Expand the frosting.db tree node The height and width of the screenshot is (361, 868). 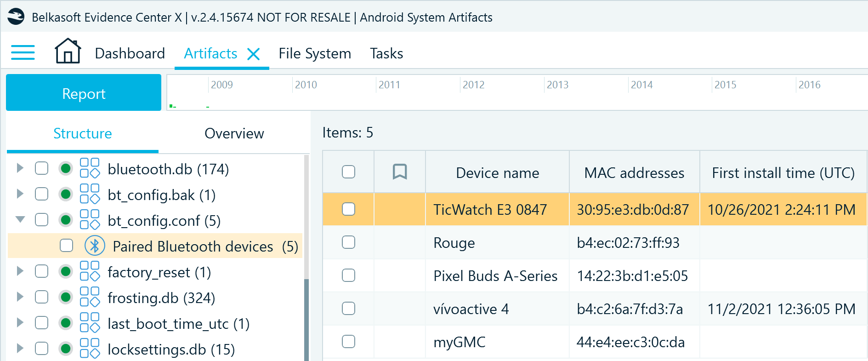[x=20, y=297]
